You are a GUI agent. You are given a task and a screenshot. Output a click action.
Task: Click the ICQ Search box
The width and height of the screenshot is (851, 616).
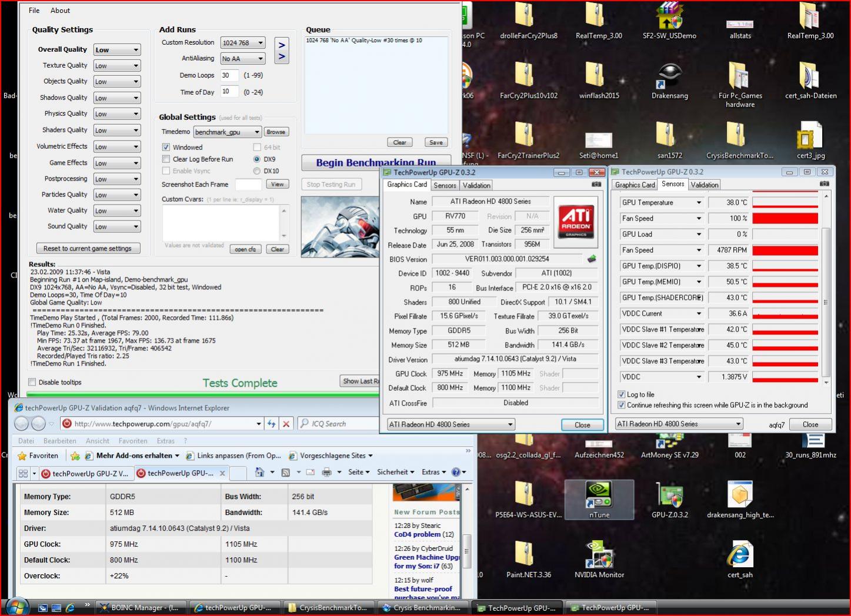point(338,424)
